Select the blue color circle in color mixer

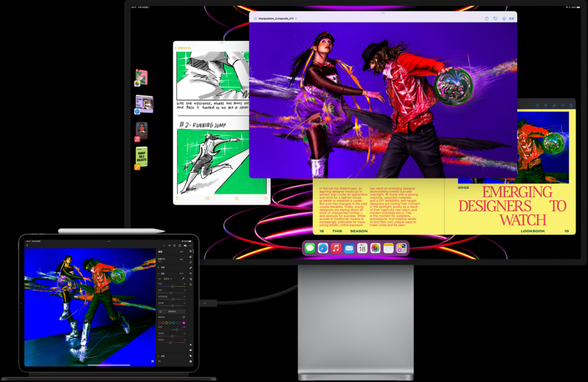click(x=176, y=323)
